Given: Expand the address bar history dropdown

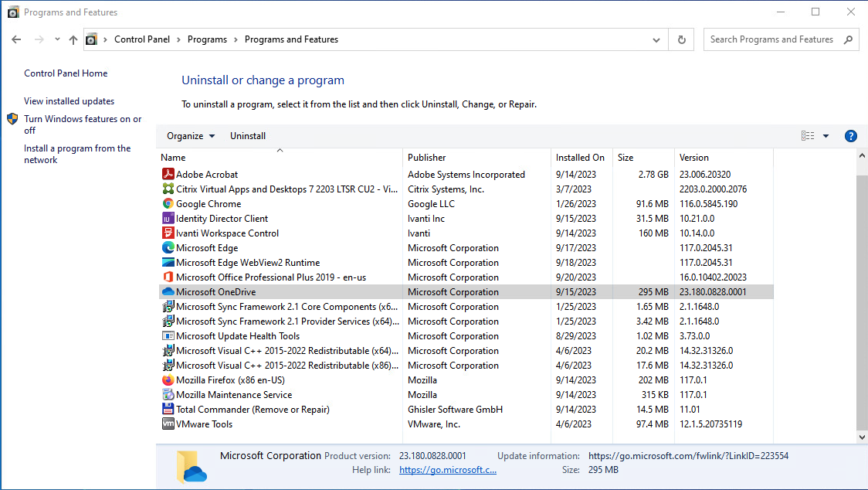Looking at the screenshot, I should [656, 40].
